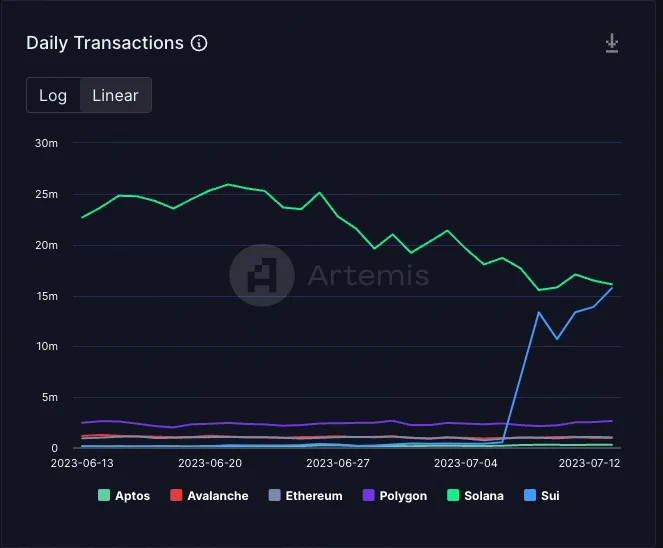Toggle Polygon legend entry
Image resolution: width=663 pixels, height=548 pixels.
coord(395,496)
